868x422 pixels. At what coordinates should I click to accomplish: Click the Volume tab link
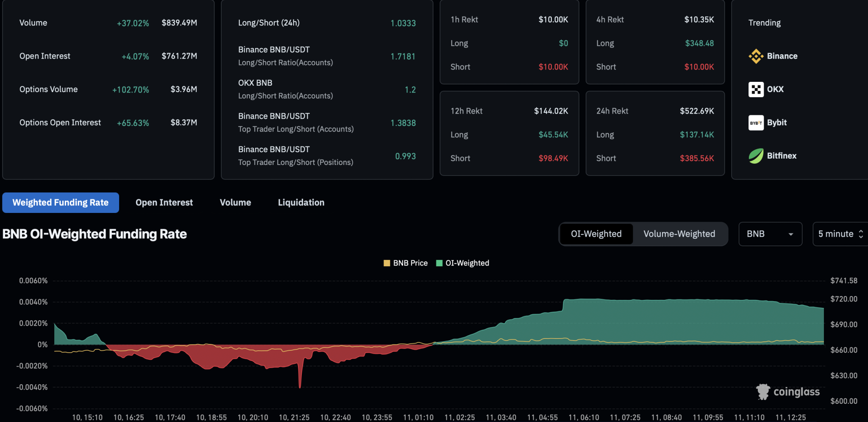(x=235, y=202)
